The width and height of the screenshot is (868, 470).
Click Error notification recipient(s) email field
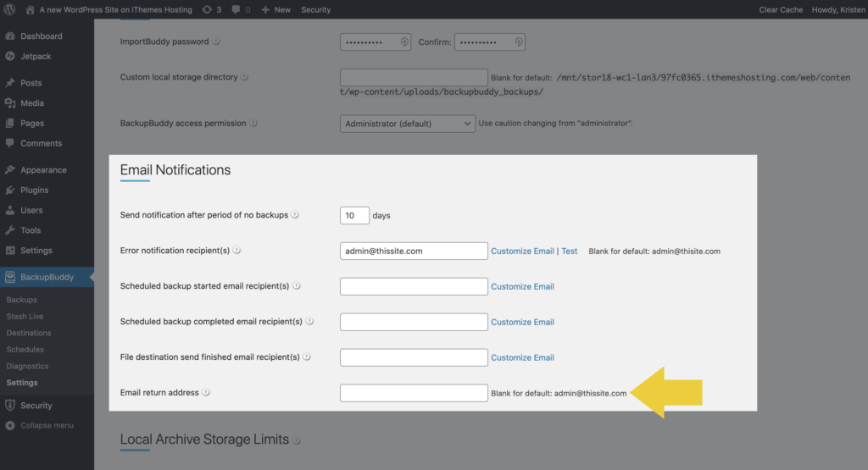click(x=414, y=251)
